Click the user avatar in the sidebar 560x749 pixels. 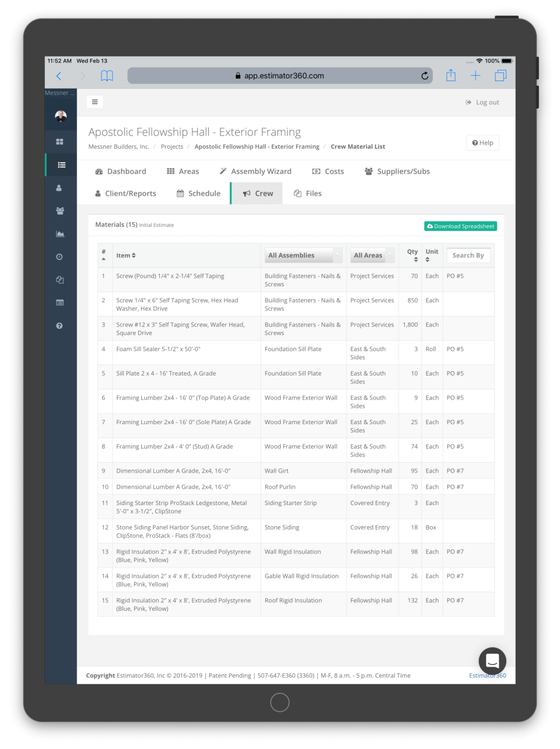click(60, 116)
